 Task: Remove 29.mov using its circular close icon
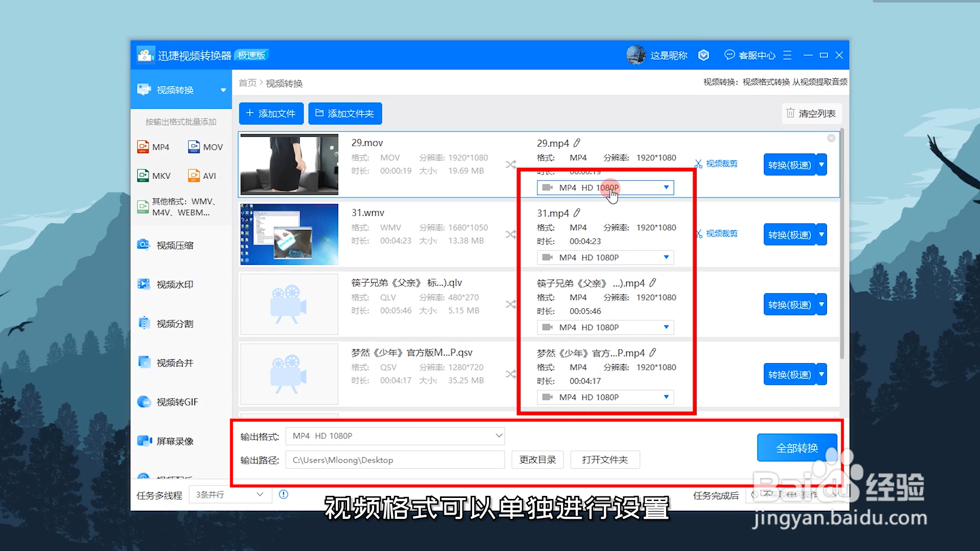coord(831,138)
